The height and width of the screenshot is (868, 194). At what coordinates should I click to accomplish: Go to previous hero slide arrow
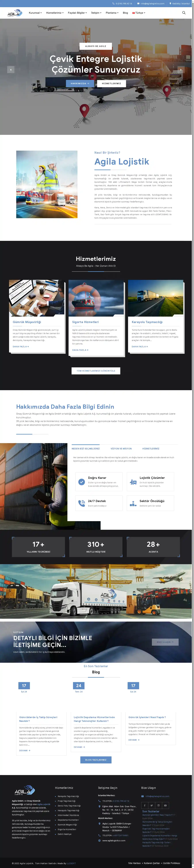click(x=11, y=70)
